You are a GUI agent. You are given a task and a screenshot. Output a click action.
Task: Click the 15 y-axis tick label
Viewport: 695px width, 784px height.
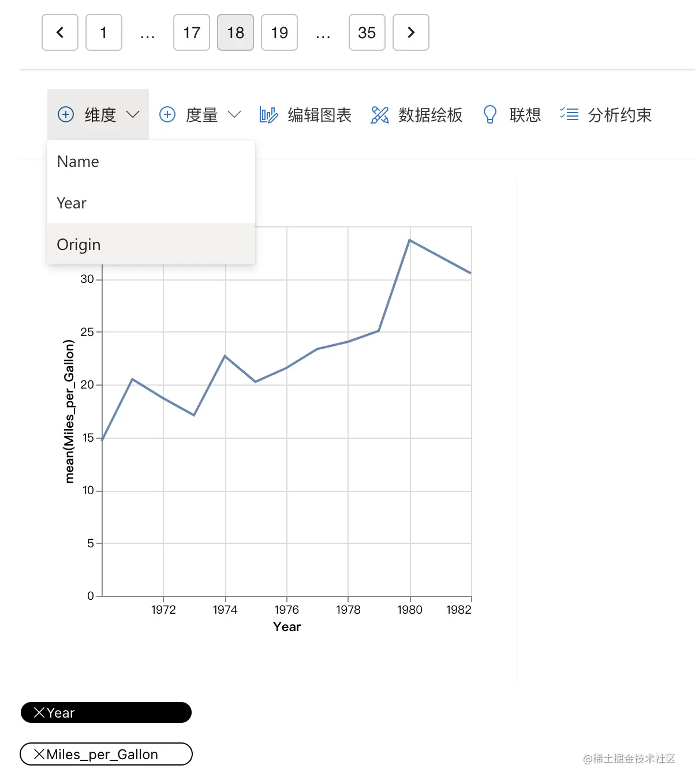coord(88,438)
